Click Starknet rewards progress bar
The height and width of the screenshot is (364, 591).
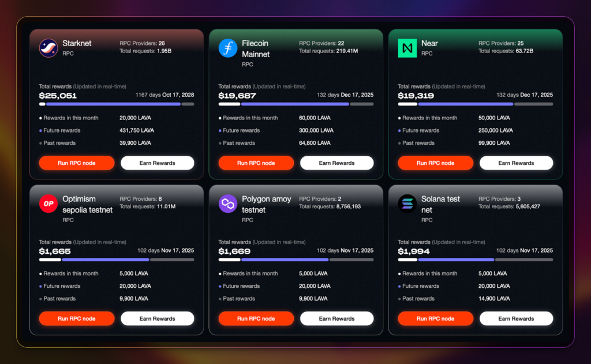click(x=117, y=104)
